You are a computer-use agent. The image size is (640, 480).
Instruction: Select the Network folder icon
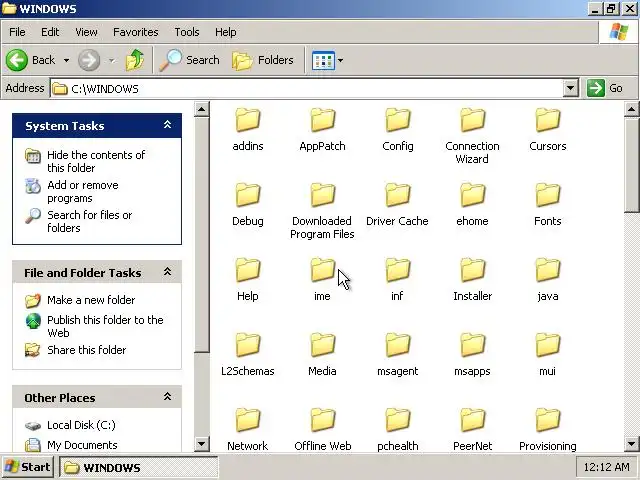click(248, 420)
